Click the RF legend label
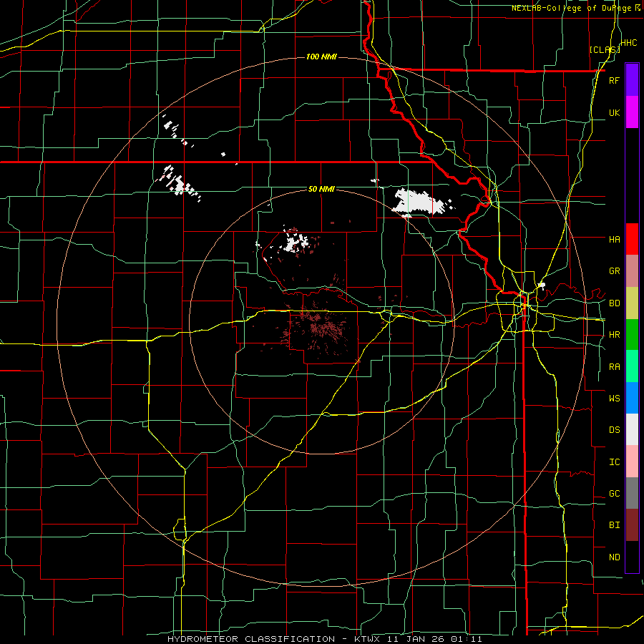The image size is (644, 644). tap(614, 80)
